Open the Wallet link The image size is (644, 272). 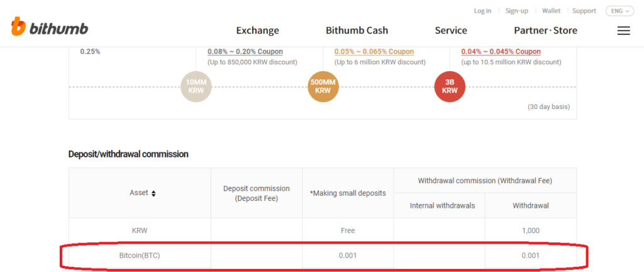coord(551,11)
